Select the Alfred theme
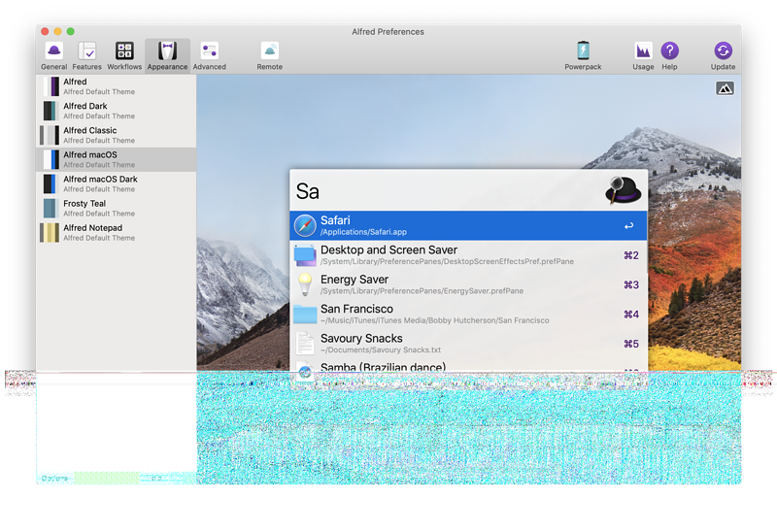This screenshot has width=777, height=532. (x=116, y=86)
